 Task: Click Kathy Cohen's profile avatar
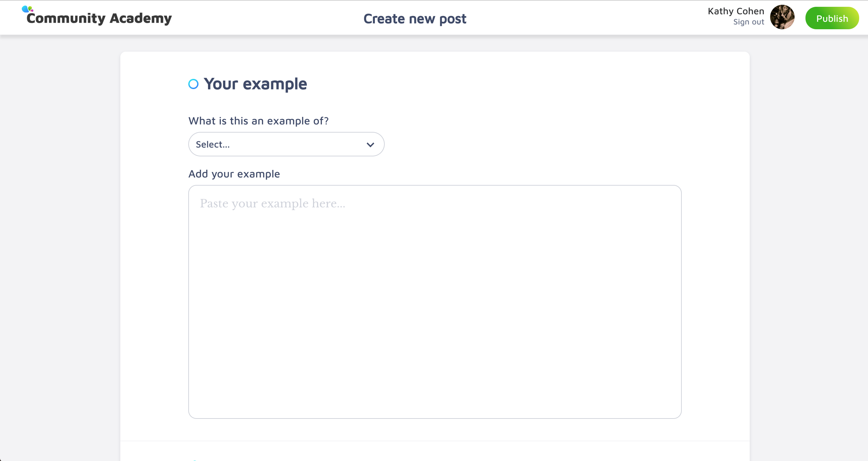tap(782, 17)
